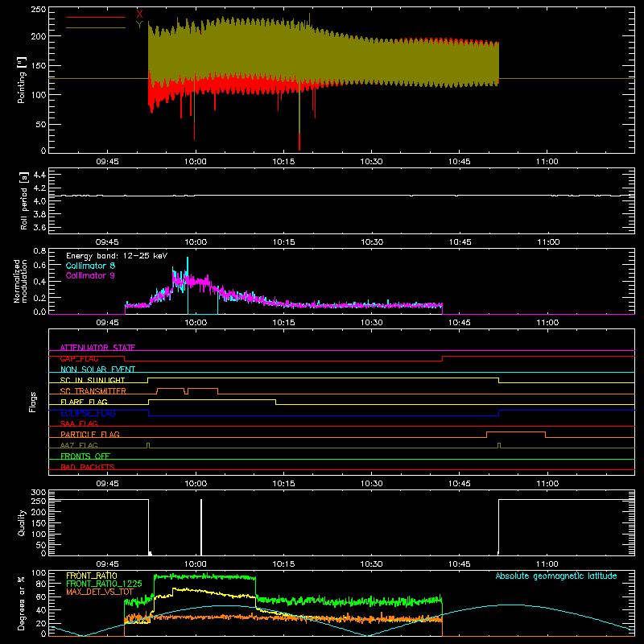Click the yellow FRONT_RATIO legend entry
Image resolution: width=644 pixels, height=644 pixels.
point(92,576)
